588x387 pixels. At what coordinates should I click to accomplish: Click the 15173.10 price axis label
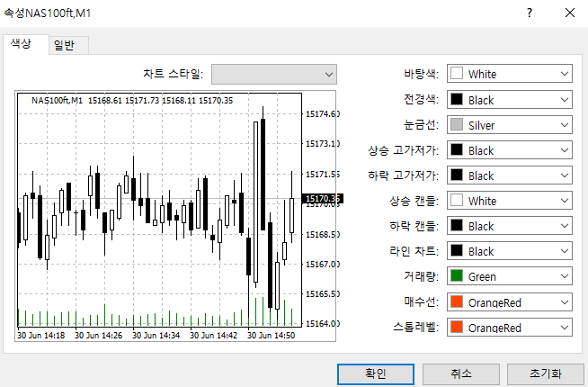click(x=323, y=143)
